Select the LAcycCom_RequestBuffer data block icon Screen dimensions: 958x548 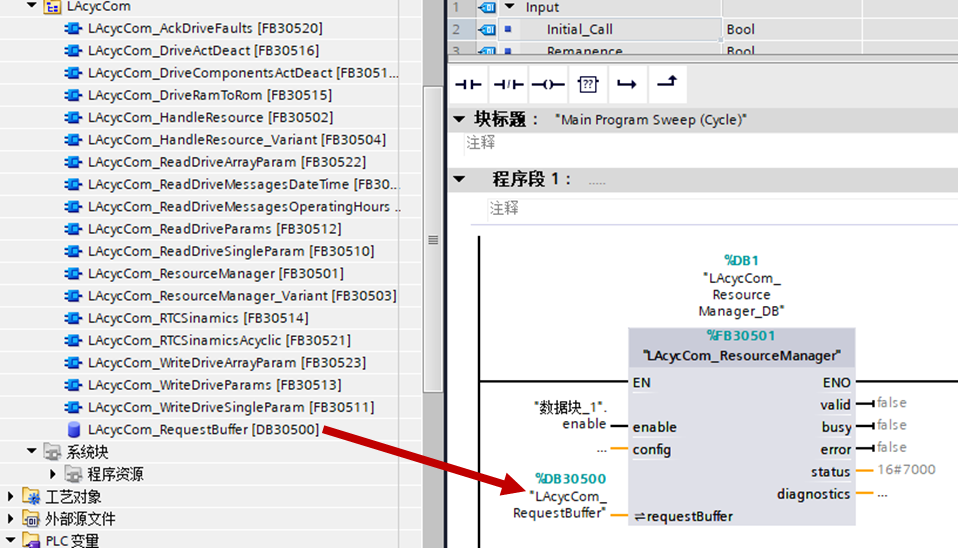coord(74,430)
